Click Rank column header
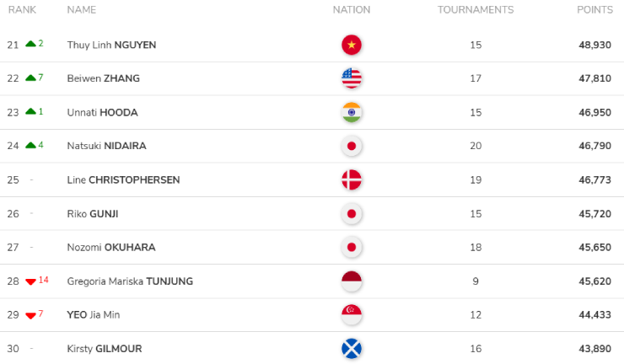 pyautogui.click(x=22, y=10)
